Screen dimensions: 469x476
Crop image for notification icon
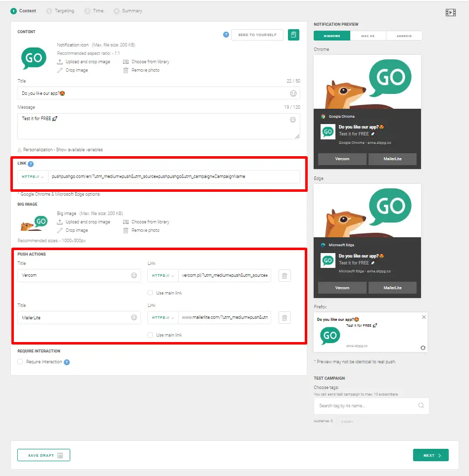(x=73, y=70)
